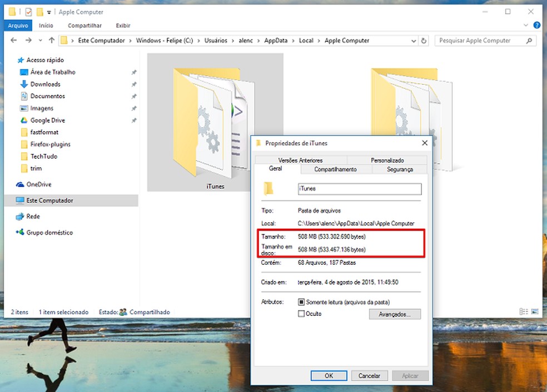Switch to Compartilhamento tab
This screenshot has width=547, height=392.
tap(335, 169)
